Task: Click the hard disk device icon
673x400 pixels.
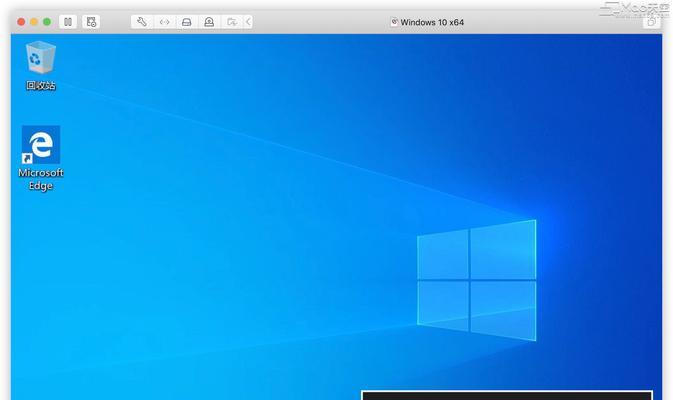Action: point(187,22)
